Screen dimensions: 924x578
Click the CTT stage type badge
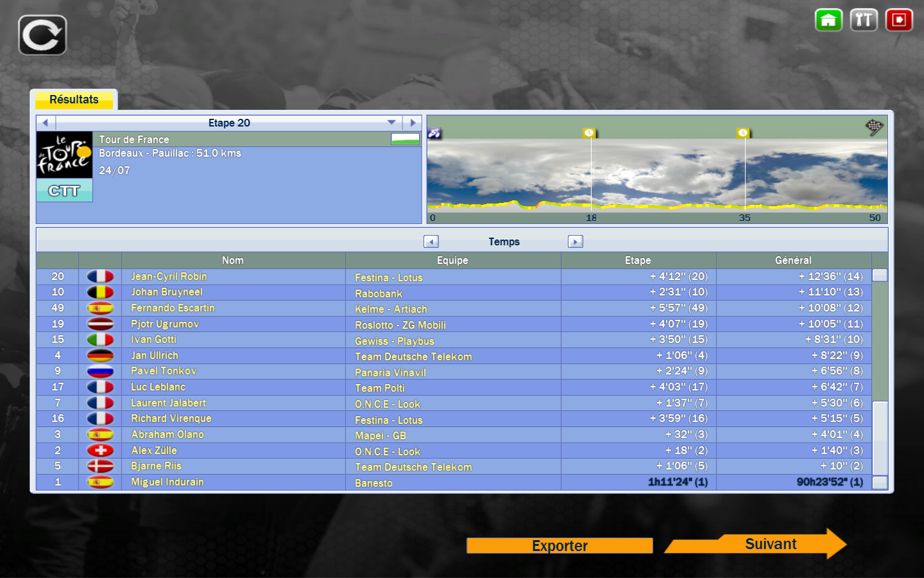coord(64,191)
